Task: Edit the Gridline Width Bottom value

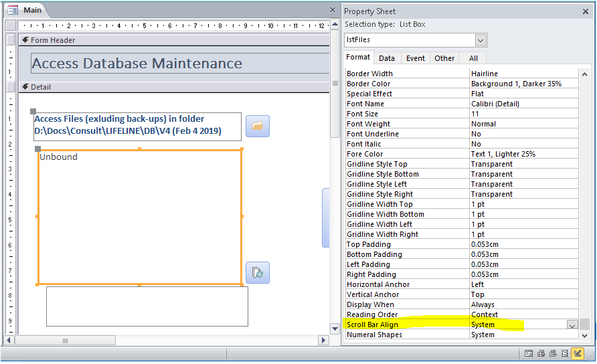Action: point(524,214)
